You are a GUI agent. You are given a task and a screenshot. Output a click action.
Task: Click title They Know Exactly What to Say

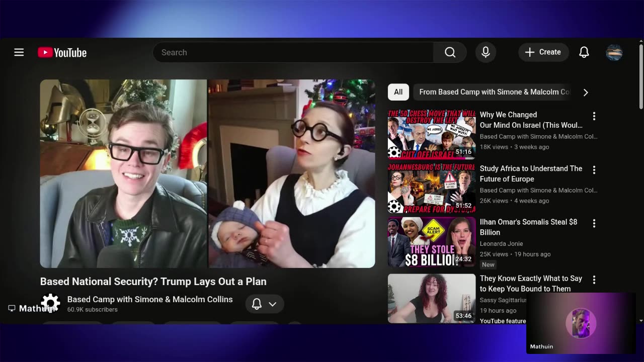click(531, 284)
